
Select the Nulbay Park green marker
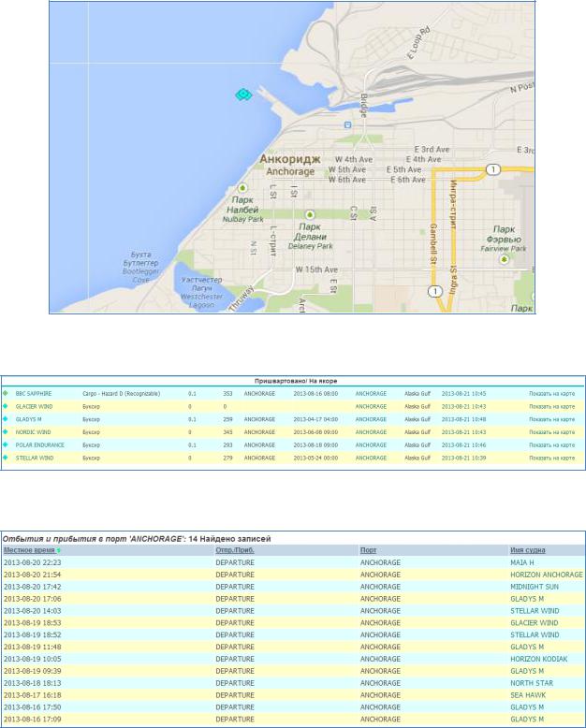(242, 188)
